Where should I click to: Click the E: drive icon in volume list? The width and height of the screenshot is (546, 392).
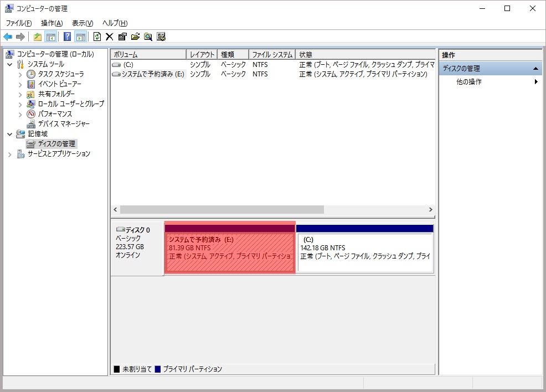(116, 74)
